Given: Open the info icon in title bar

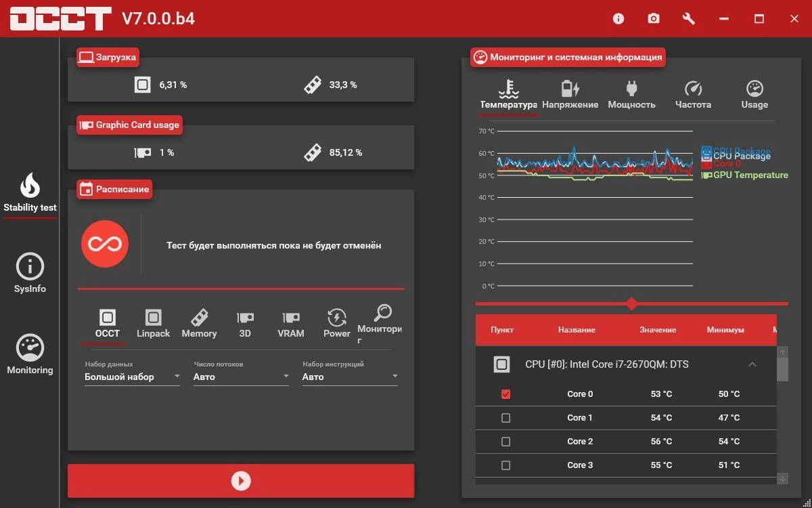Looking at the screenshot, I should pyautogui.click(x=618, y=19).
